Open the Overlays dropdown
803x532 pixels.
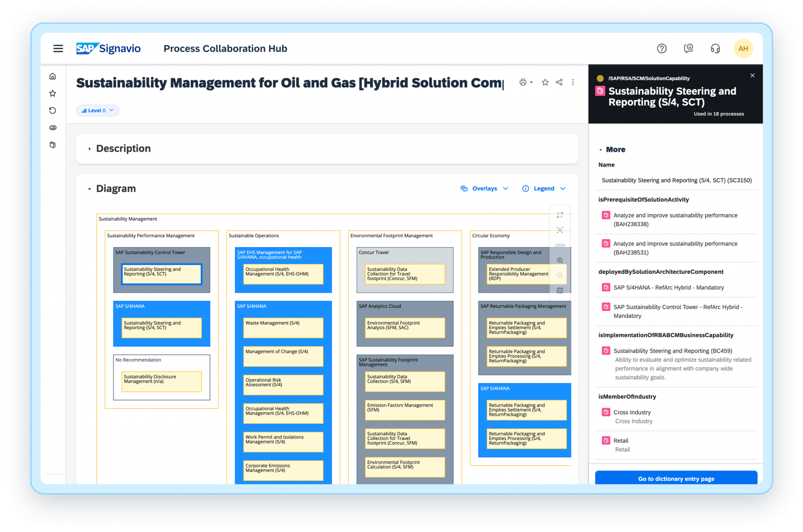pos(484,188)
